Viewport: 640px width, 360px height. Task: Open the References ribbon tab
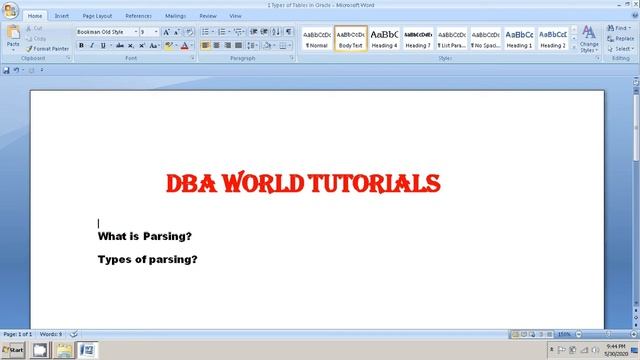tap(138, 16)
